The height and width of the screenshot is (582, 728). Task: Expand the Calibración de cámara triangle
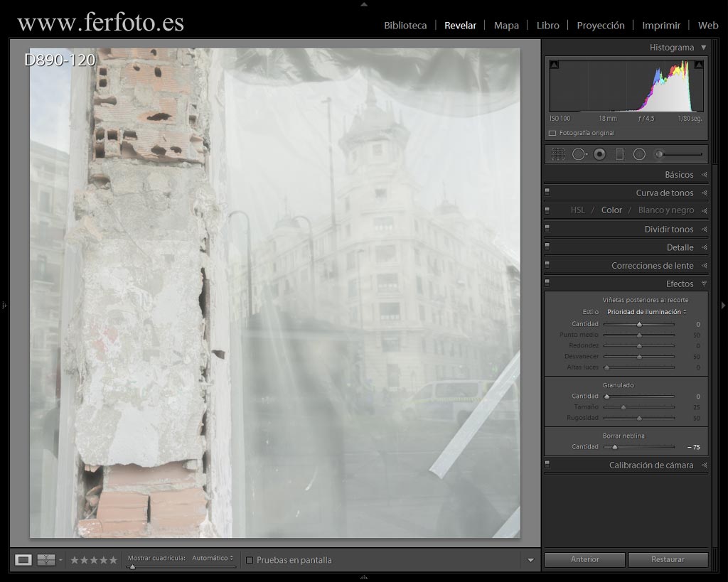704,465
